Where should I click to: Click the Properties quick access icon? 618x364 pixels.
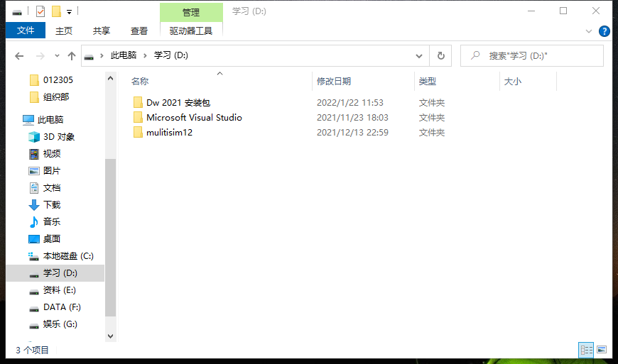40,11
